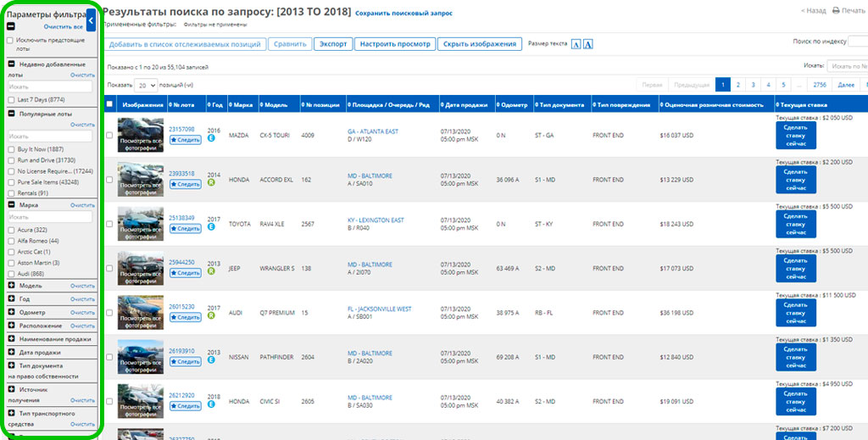Screen dimensions: 868x440
Task: Go to results page 5
Action: (x=783, y=85)
